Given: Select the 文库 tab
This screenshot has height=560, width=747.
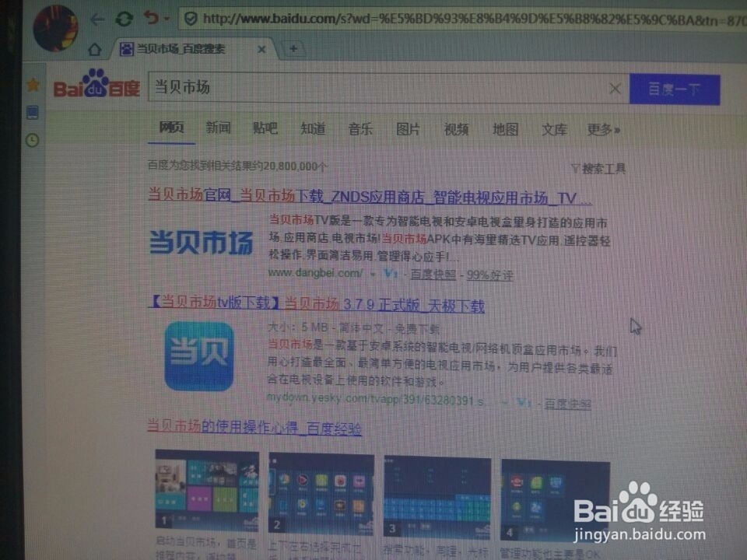Looking at the screenshot, I should [x=554, y=130].
